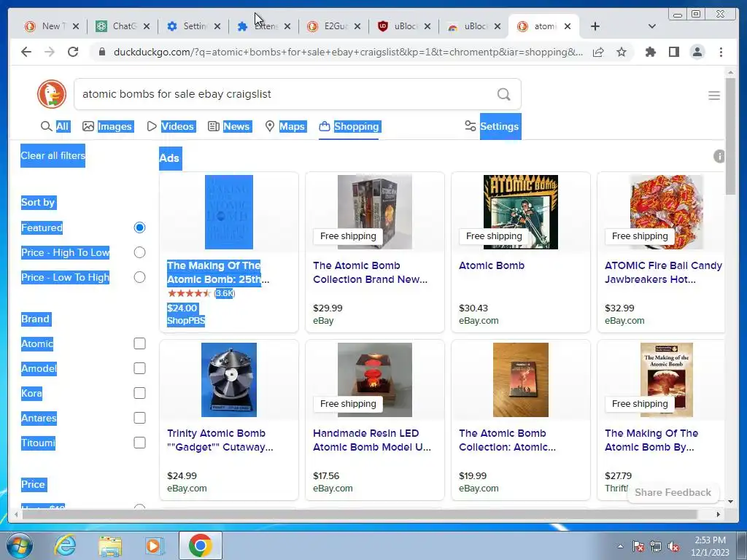The image size is (747, 560).
Task: Check the Antares brand filter
Action: pyautogui.click(x=139, y=418)
